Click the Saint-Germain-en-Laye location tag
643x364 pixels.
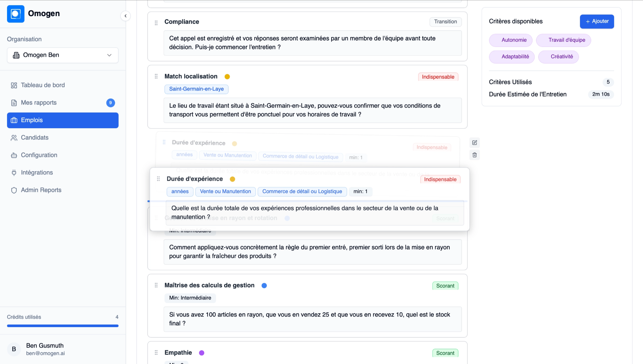[196, 89]
